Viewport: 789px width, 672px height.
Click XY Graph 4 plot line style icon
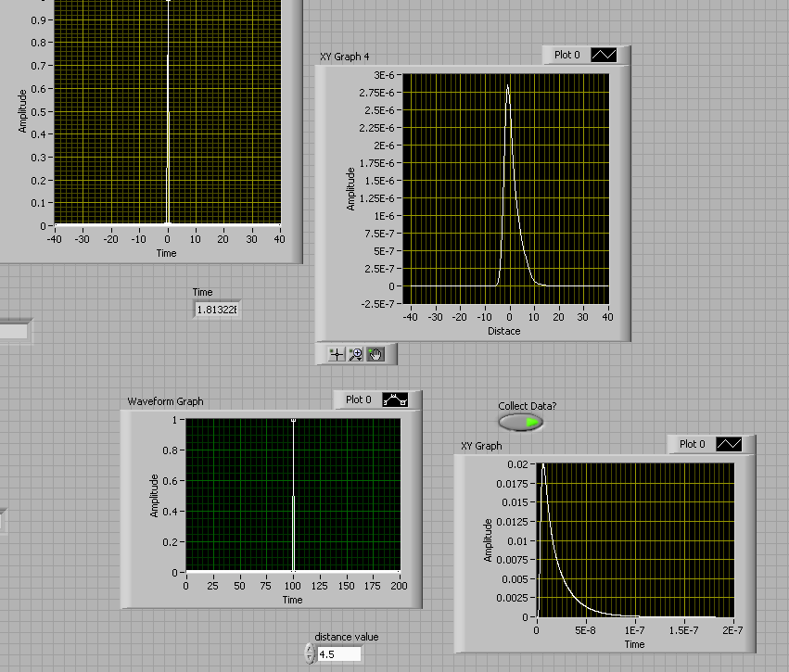point(604,56)
